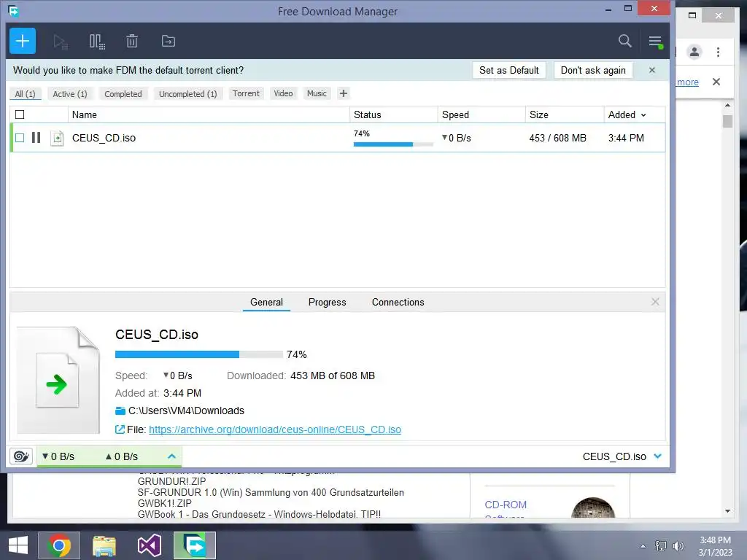This screenshot has height=560, width=747.
Task: Click CEUS_CD.iso name in download list
Action: point(104,138)
